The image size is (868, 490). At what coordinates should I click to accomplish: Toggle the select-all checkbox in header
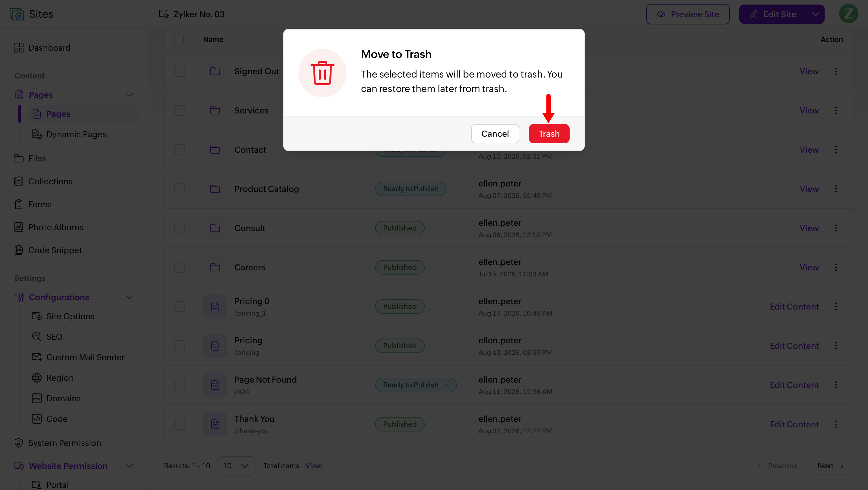179,40
